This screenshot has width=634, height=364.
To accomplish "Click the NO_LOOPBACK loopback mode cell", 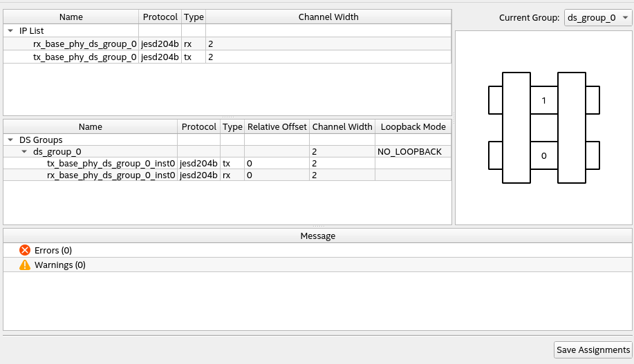I will coord(409,152).
